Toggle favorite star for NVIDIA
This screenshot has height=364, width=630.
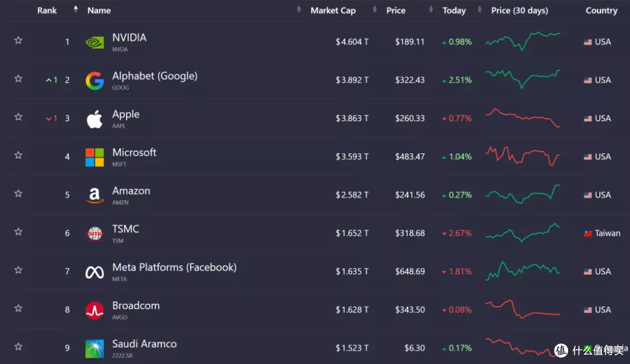click(18, 40)
